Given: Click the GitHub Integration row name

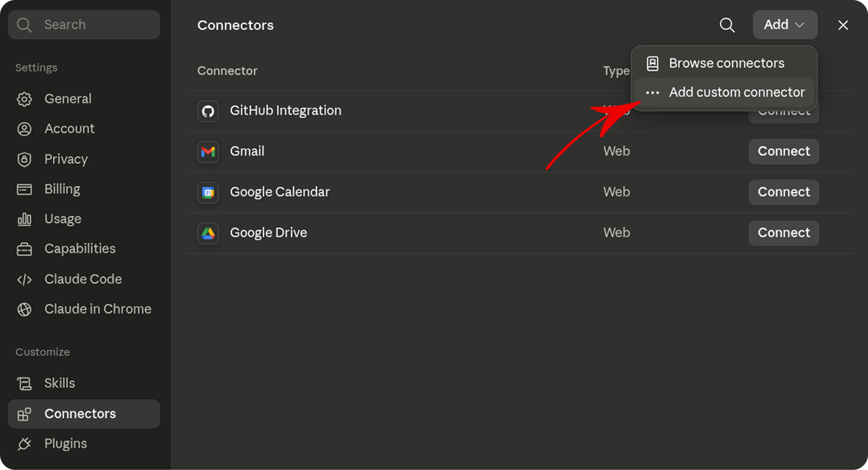Looking at the screenshot, I should pos(285,111).
